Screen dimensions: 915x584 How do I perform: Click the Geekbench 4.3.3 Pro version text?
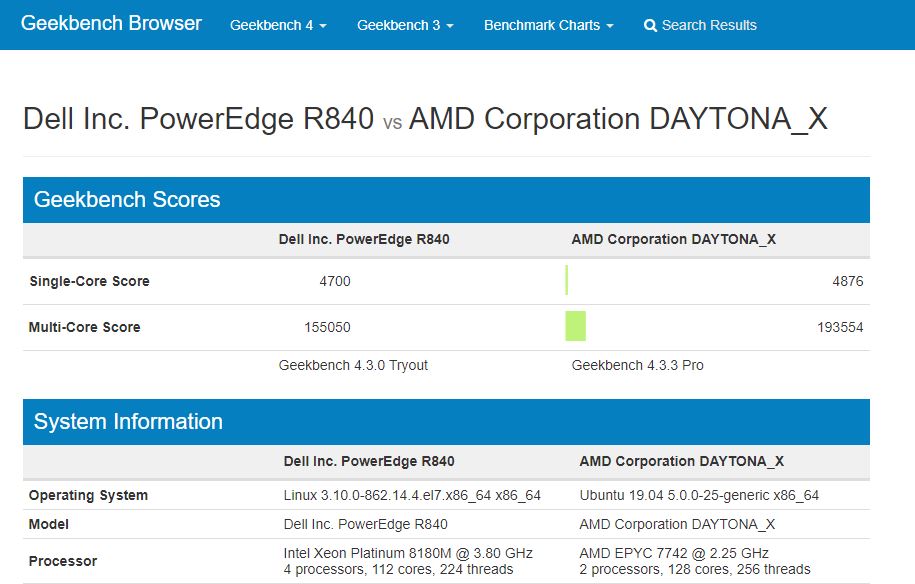(637, 365)
